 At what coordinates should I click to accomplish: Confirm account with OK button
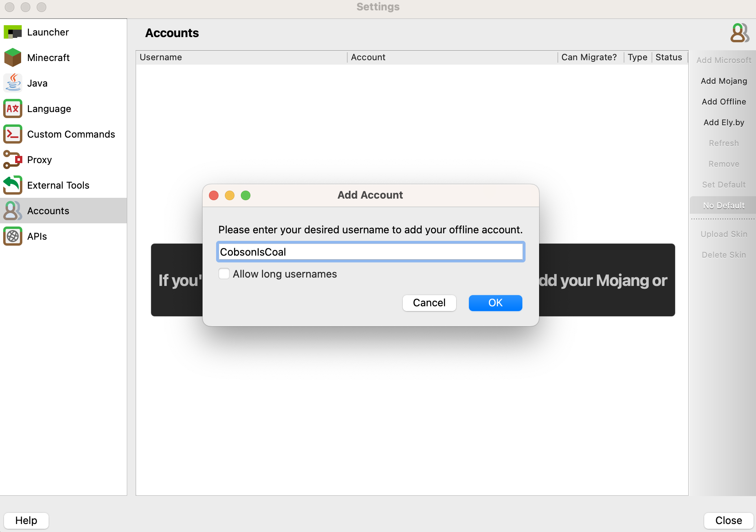click(495, 303)
